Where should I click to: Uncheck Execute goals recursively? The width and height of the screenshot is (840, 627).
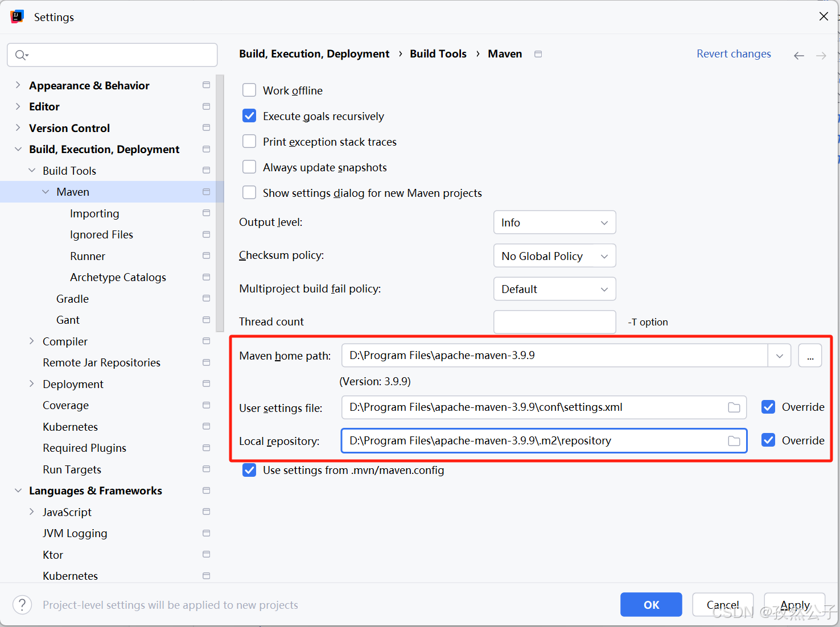pyautogui.click(x=249, y=116)
